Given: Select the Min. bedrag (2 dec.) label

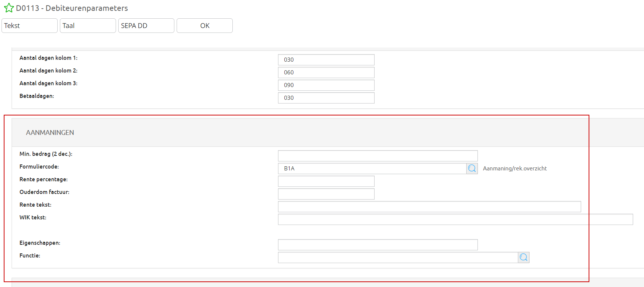Looking at the screenshot, I should pyautogui.click(x=46, y=154).
